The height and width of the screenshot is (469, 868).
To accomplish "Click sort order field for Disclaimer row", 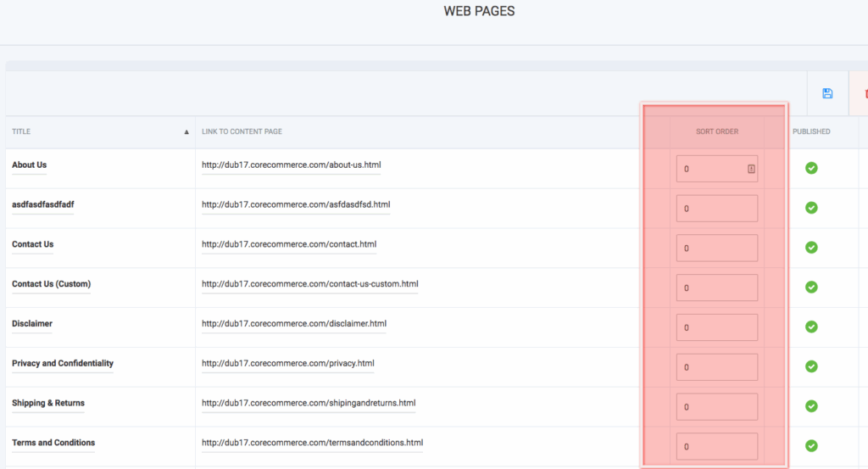I will [x=716, y=327].
